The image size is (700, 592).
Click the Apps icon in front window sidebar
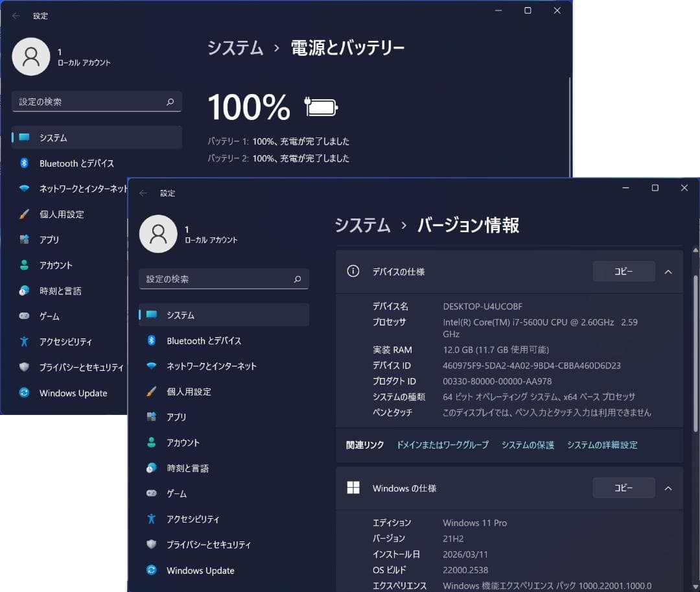click(151, 416)
